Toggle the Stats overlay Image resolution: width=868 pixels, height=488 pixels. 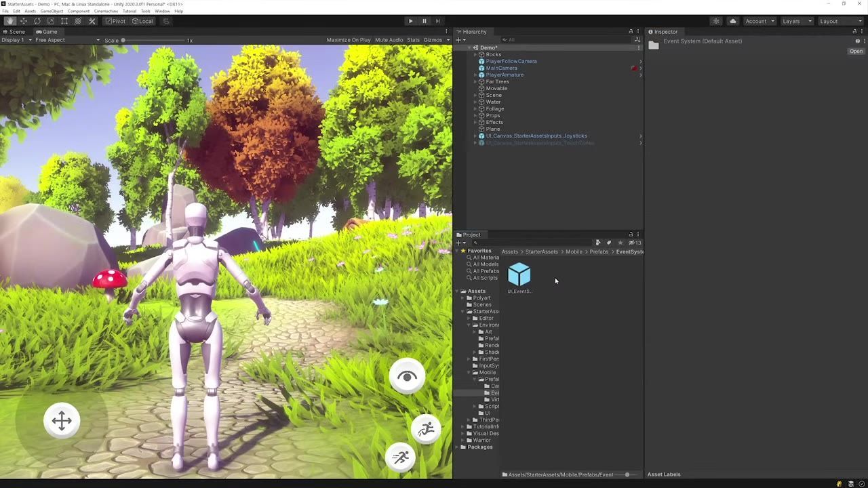pos(413,40)
